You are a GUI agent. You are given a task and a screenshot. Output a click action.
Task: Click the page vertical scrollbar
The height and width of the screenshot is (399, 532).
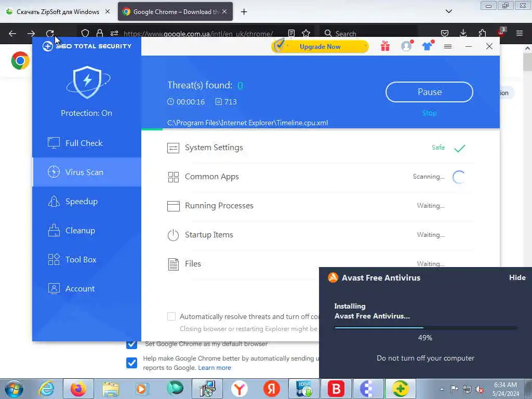[x=528, y=61]
